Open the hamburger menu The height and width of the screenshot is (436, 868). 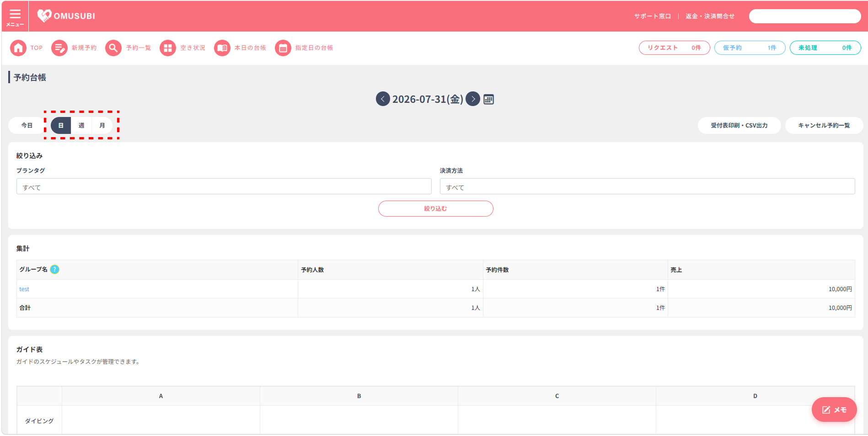click(15, 16)
